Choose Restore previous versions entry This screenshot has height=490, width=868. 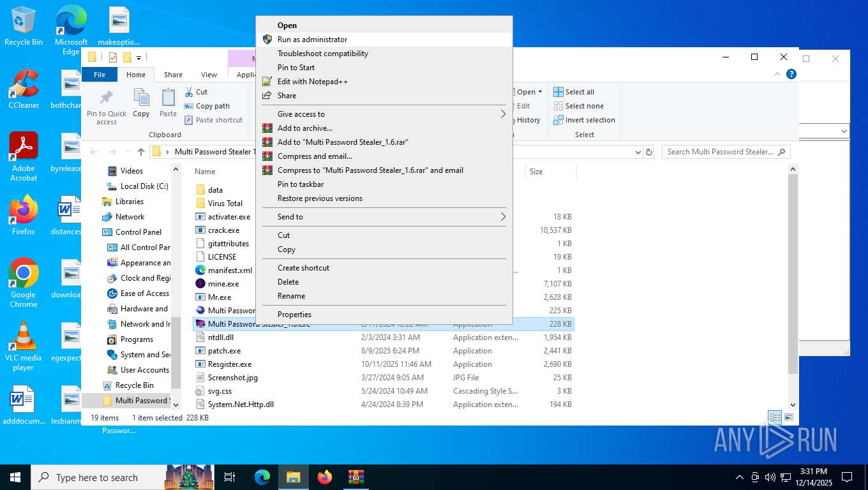384,198
